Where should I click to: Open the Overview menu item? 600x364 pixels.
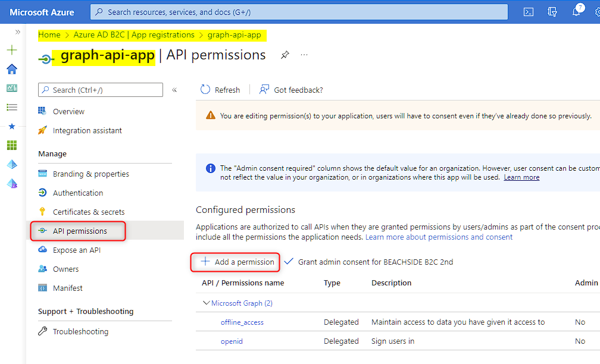[x=68, y=112]
